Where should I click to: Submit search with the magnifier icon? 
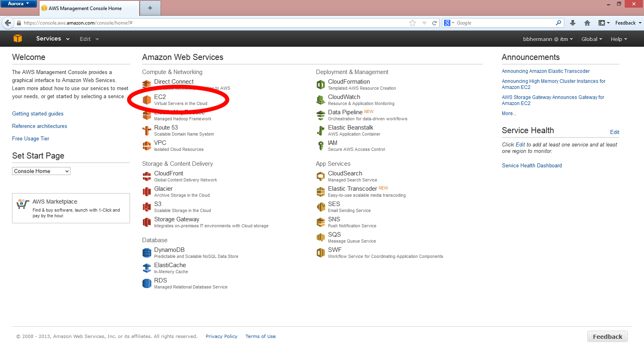[x=558, y=23]
